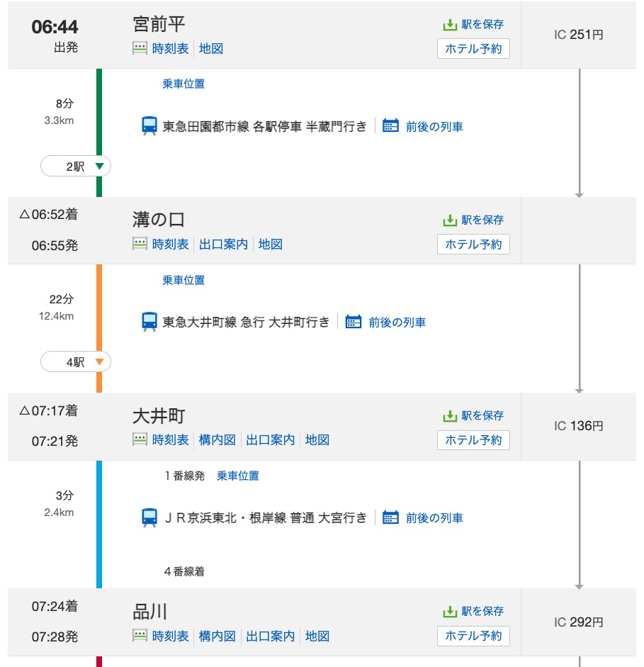The height and width of the screenshot is (667, 644).
Task: Click the green triangle on the 2駅 pill
Action: click(99, 167)
